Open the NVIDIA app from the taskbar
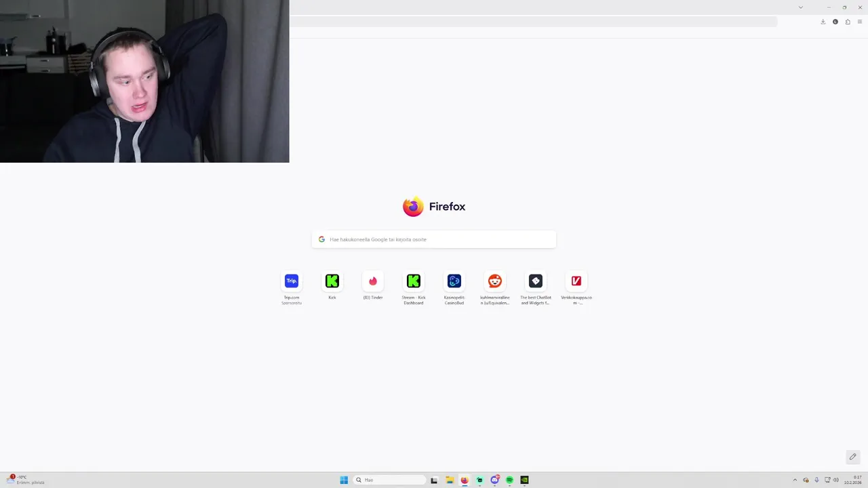This screenshot has height=488, width=868. [524, 480]
